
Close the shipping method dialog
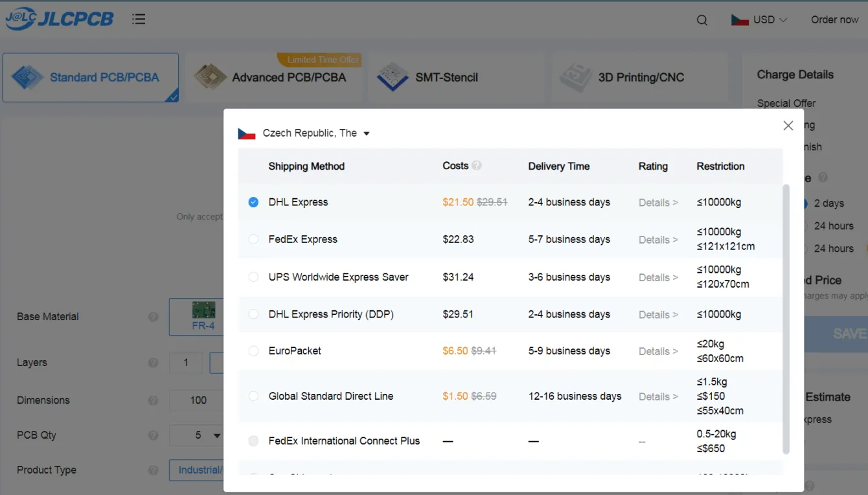coord(788,126)
